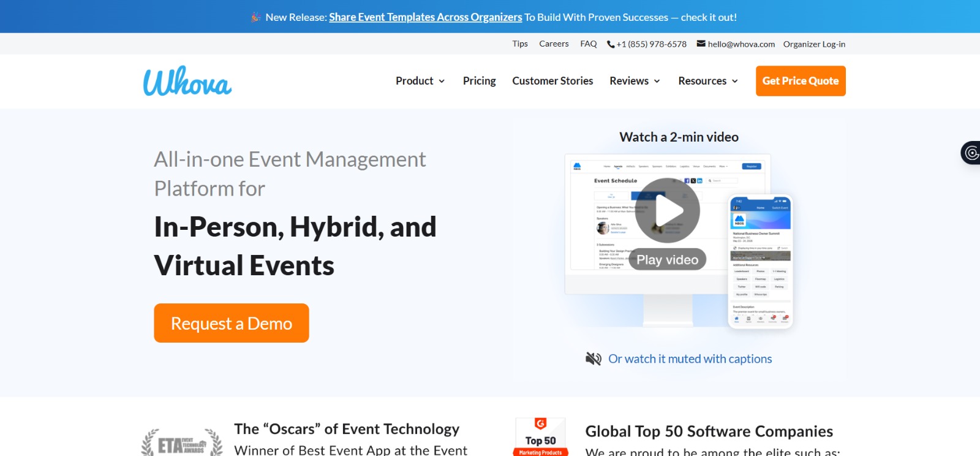Viewport: 980px width, 456px height.
Task: Open Share Event Templates Across Organizers link
Action: click(x=425, y=17)
